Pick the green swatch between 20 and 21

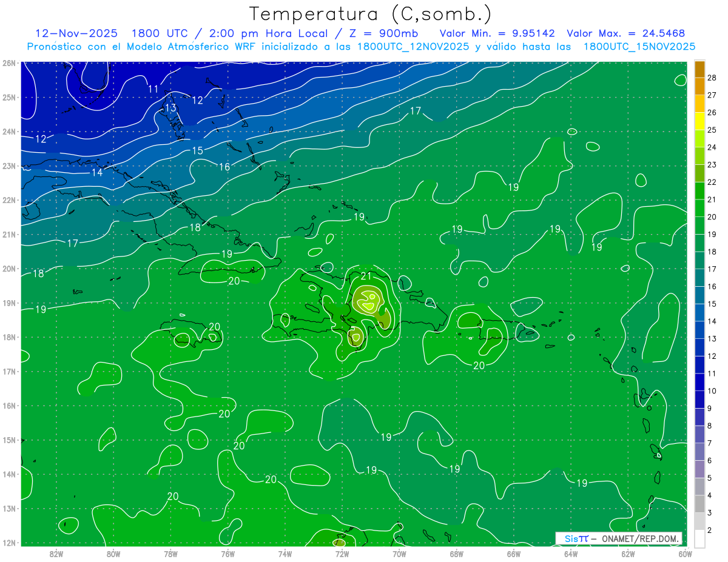tap(699, 208)
